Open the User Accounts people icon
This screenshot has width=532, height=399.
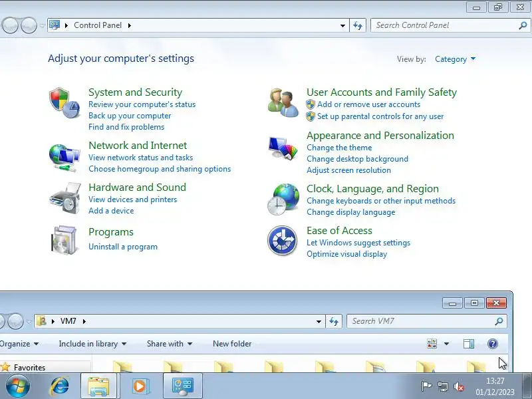pyautogui.click(x=283, y=103)
